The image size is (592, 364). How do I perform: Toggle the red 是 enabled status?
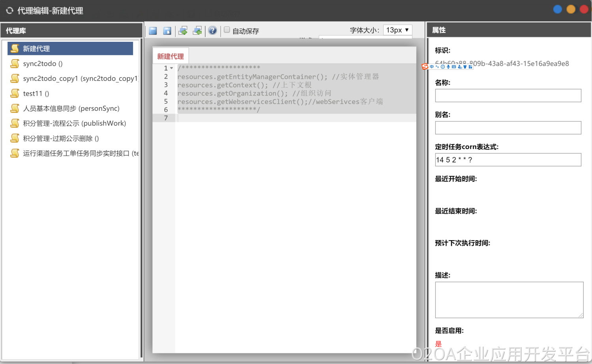pyautogui.click(x=438, y=344)
